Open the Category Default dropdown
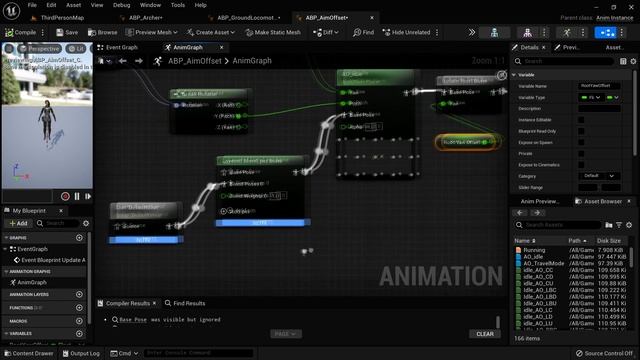The width and height of the screenshot is (640, 360). pos(599,176)
